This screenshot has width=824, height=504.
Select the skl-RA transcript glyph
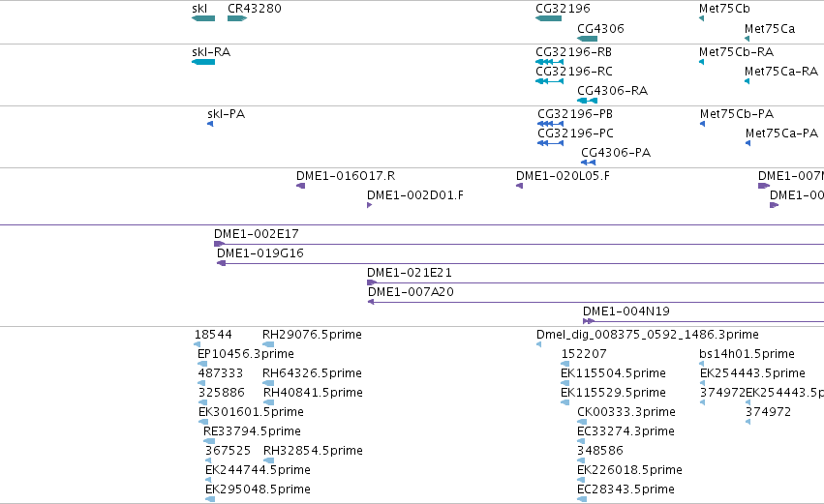tap(203, 62)
